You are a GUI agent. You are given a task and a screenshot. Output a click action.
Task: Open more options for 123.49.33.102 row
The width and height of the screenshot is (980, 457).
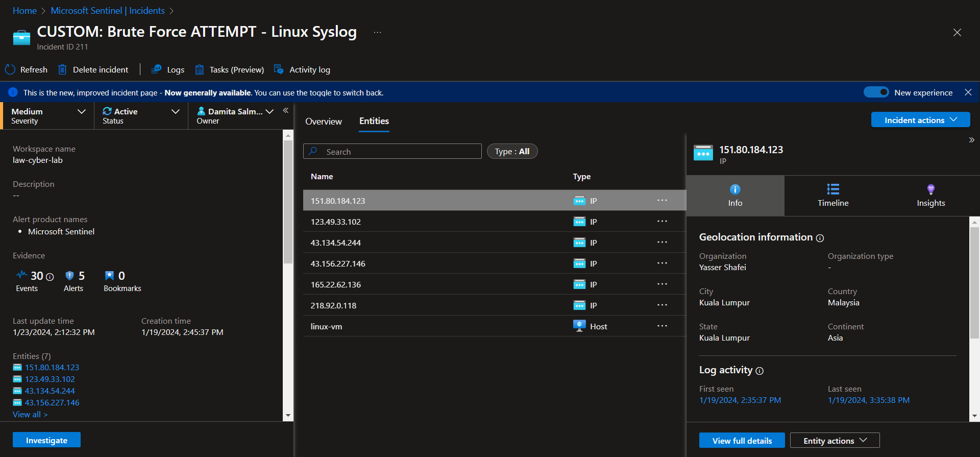coord(662,221)
